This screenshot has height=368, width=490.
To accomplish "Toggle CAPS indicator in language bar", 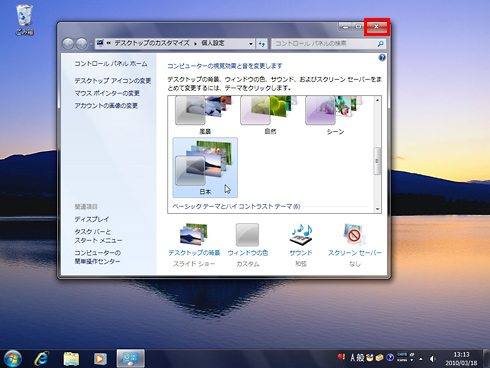I will point(402,355).
